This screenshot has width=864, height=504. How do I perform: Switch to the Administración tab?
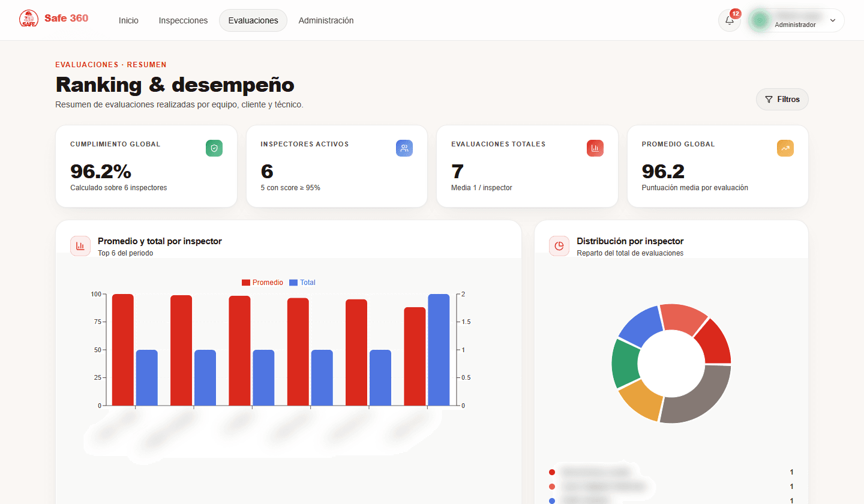(x=326, y=20)
